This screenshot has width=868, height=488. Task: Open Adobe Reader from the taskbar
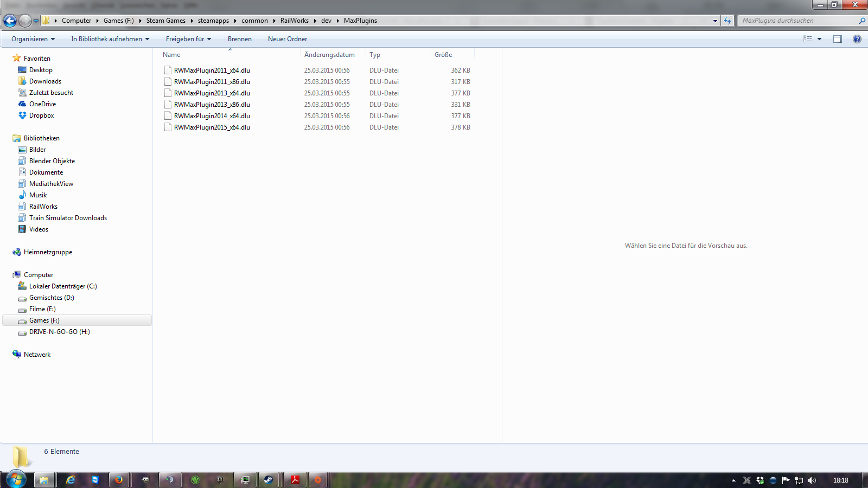[x=295, y=480]
